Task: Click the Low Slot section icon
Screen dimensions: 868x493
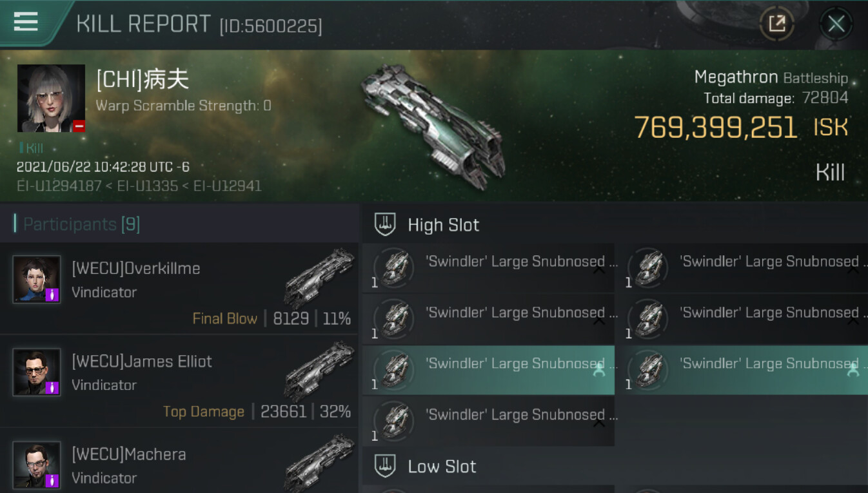Action: (385, 466)
